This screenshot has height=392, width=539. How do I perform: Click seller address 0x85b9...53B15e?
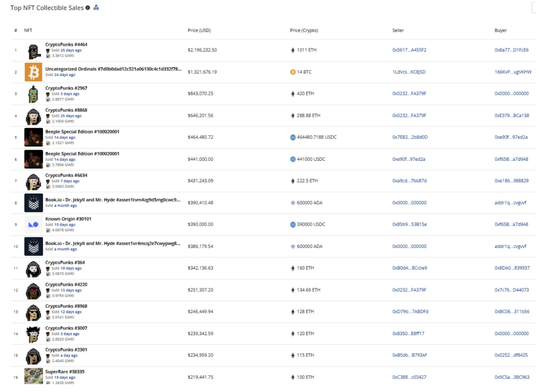409,224
